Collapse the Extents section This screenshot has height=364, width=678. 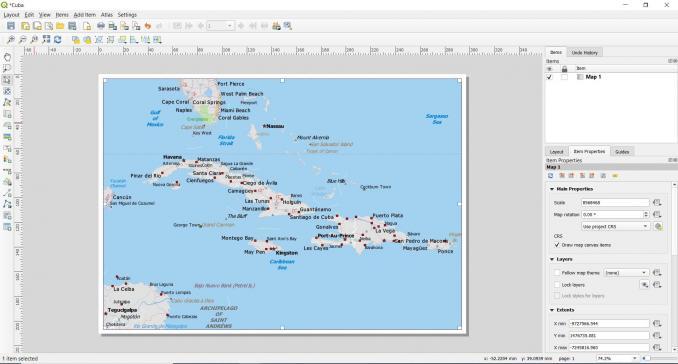(552, 310)
